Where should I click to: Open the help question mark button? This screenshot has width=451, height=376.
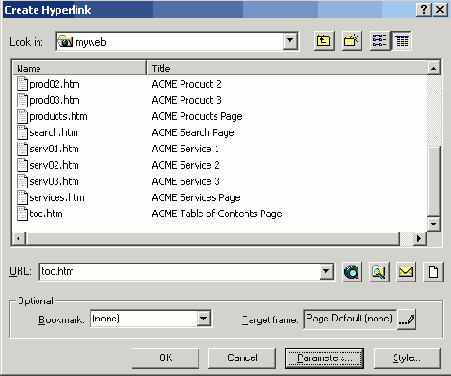(x=424, y=10)
